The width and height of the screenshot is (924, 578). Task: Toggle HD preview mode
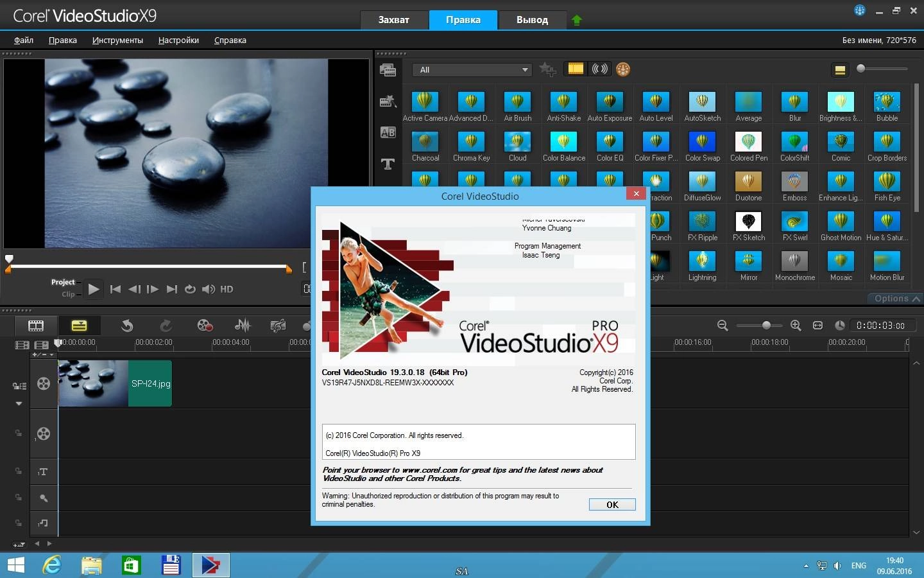point(227,289)
